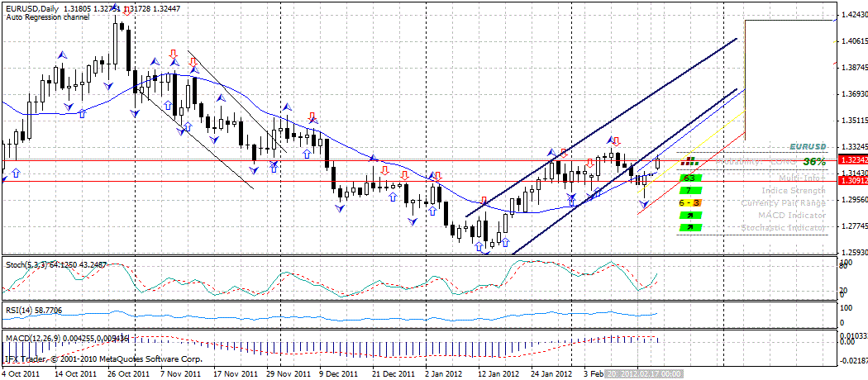Click the blue up arrow beside the first left candle
The width and height of the screenshot is (868, 380).
pos(16,173)
